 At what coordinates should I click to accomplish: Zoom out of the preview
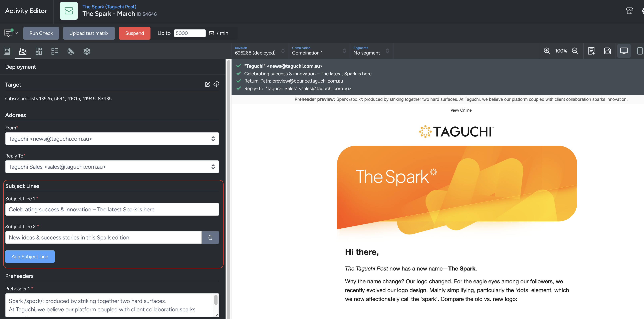click(575, 51)
